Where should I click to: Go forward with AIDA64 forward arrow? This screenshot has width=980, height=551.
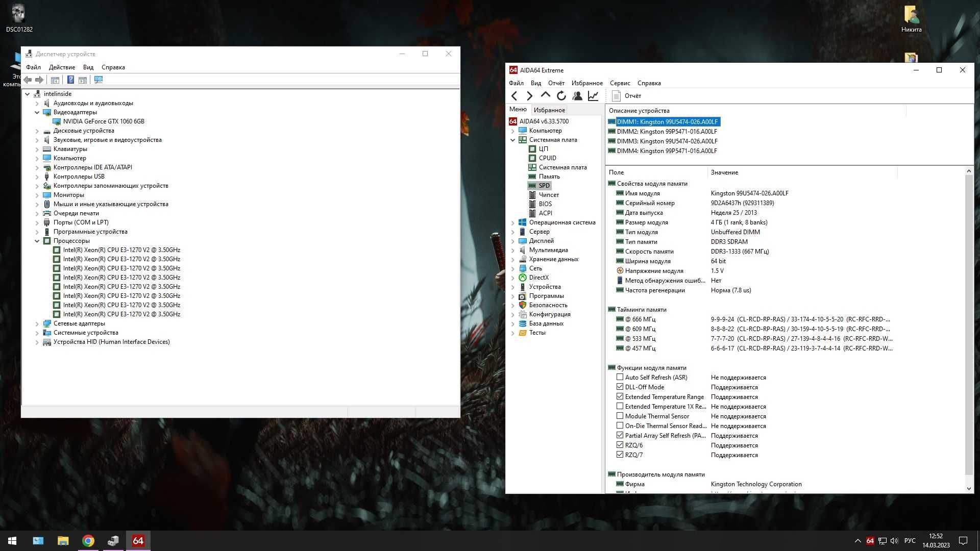pos(529,96)
